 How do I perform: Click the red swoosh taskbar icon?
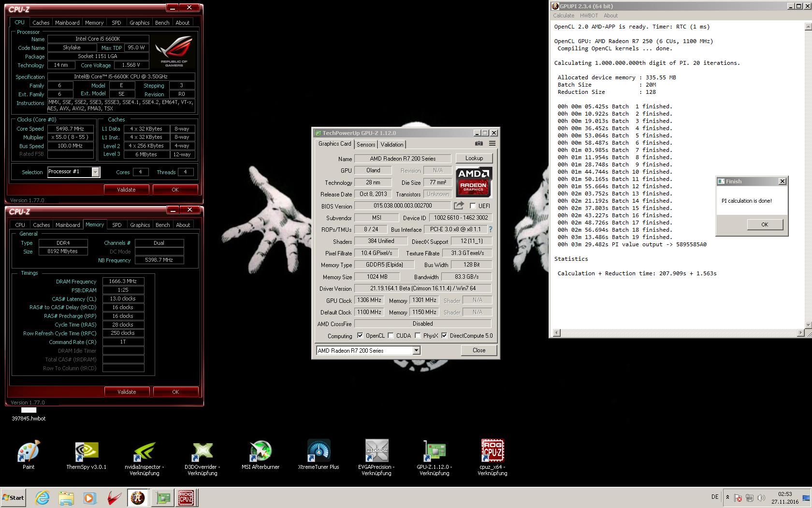point(114,498)
